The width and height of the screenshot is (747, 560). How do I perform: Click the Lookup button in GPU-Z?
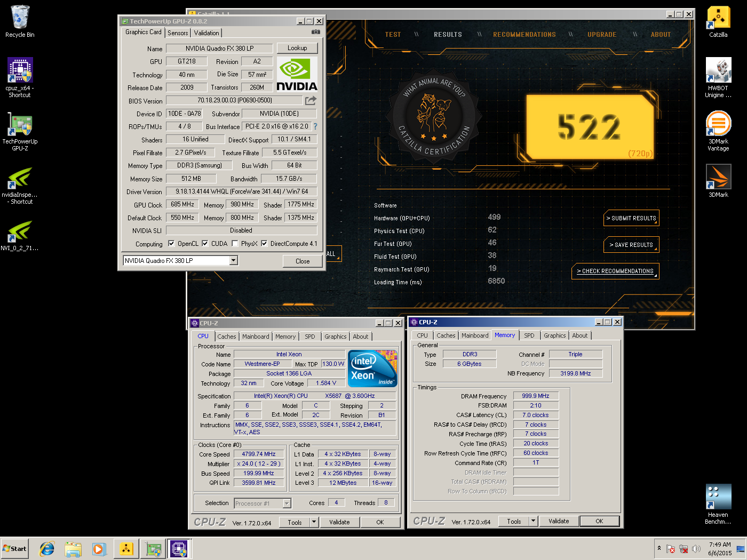pyautogui.click(x=297, y=48)
